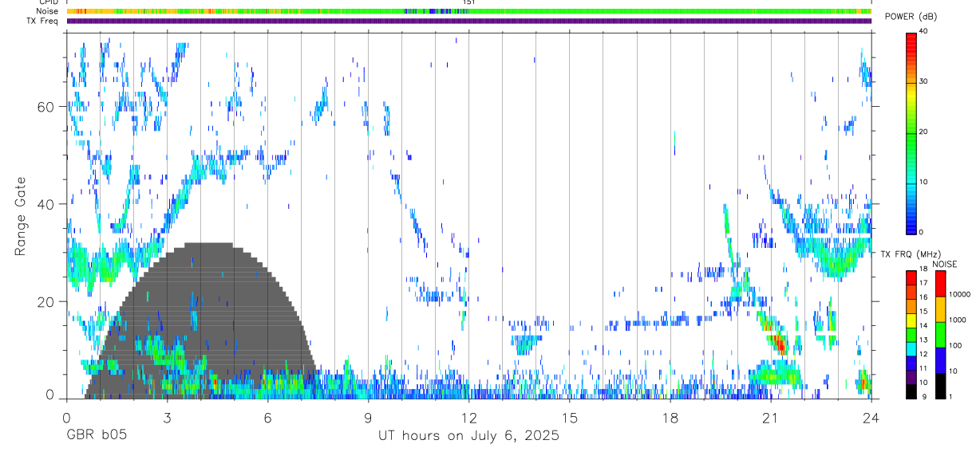Click the noise color scale bar

[940, 335]
